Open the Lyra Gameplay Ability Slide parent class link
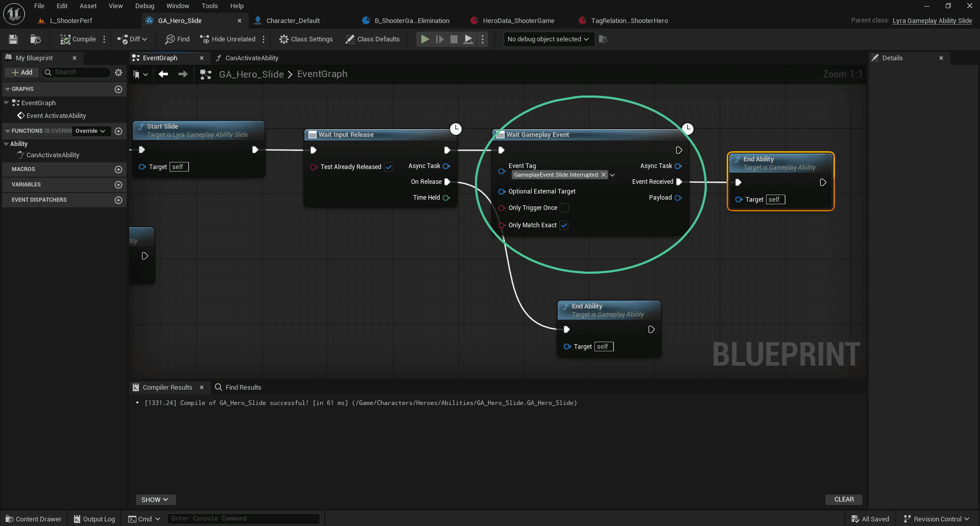Image resolution: width=980 pixels, height=526 pixels. (x=932, y=21)
